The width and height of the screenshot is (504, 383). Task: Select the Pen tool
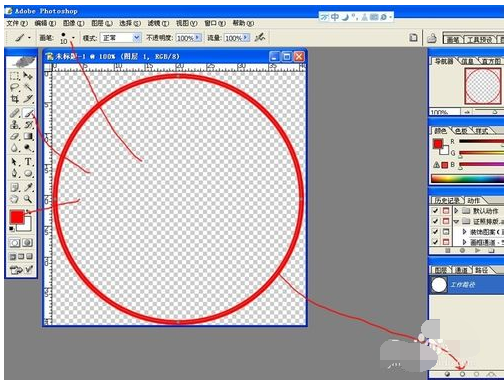click(14, 173)
